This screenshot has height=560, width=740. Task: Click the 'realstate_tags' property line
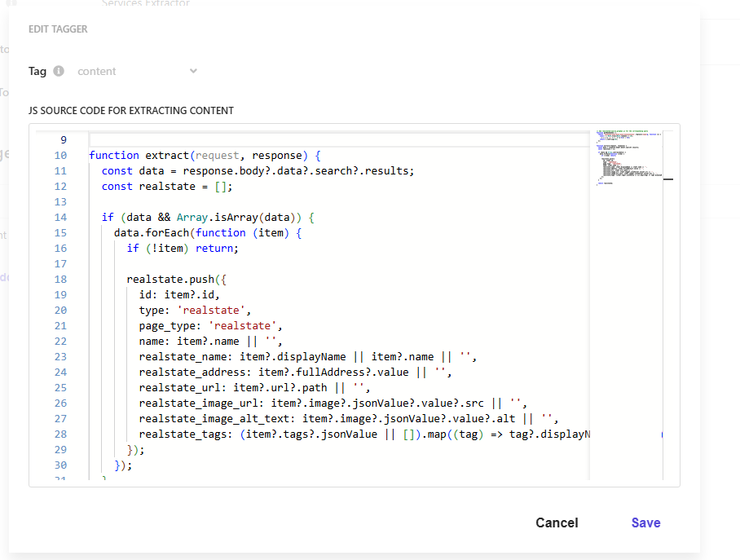click(x=364, y=434)
